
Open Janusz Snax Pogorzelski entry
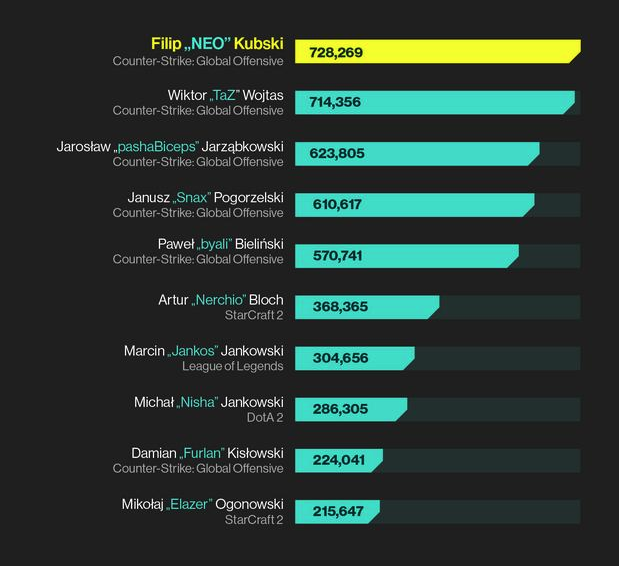coord(205,198)
